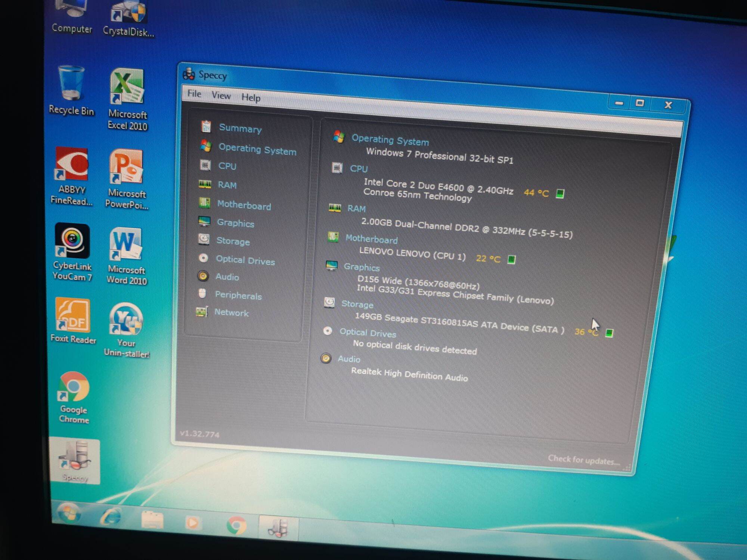Select the ABBYY FineReader desktop shortcut
Image resolution: width=747 pixels, height=560 pixels.
point(71,176)
